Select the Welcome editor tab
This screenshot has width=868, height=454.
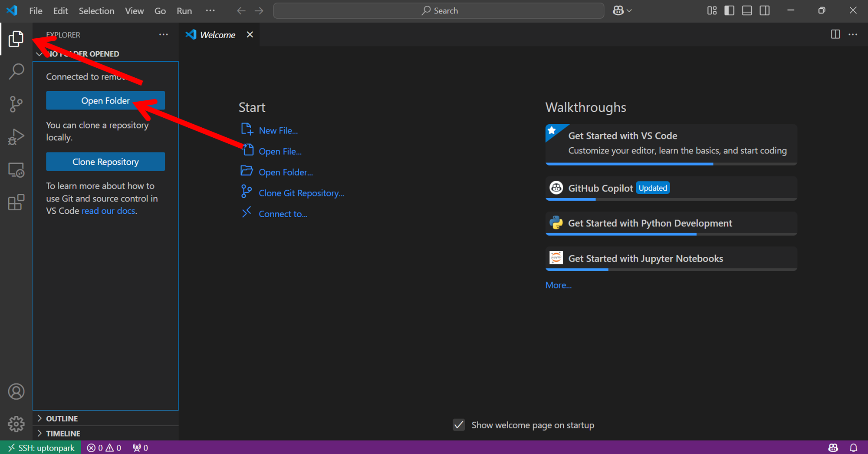pyautogui.click(x=217, y=35)
